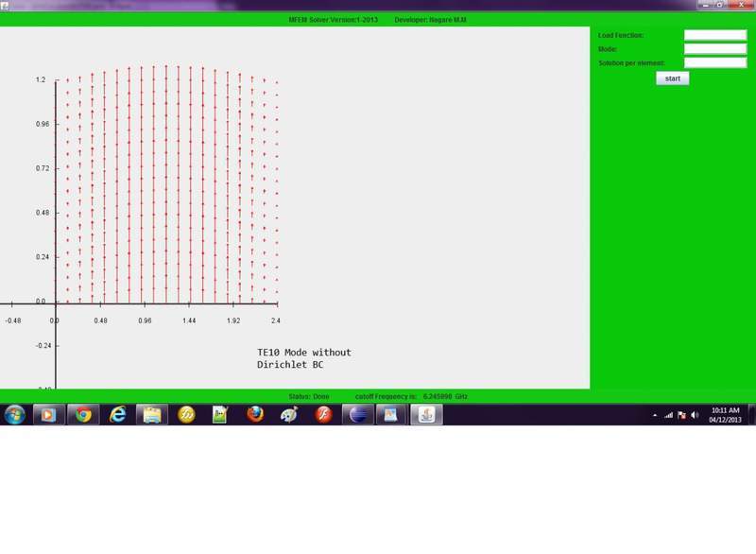The image size is (756, 554).
Task: Open Internet Explorer from the taskbar
Action: 117,414
